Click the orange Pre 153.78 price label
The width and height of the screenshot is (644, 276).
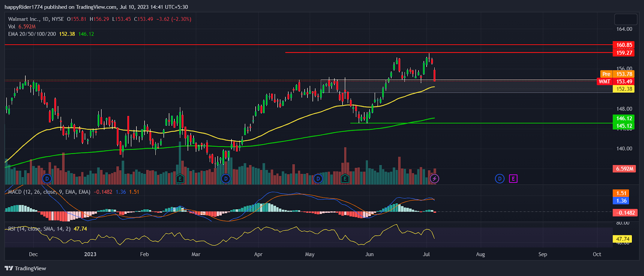[617, 74]
